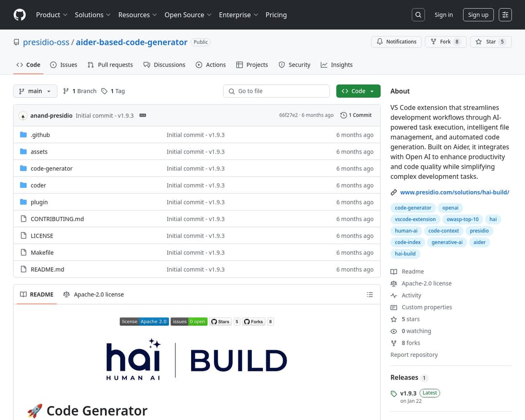The width and height of the screenshot is (525, 420).
Task: Click the README outline list icon
Action: (x=369, y=295)
